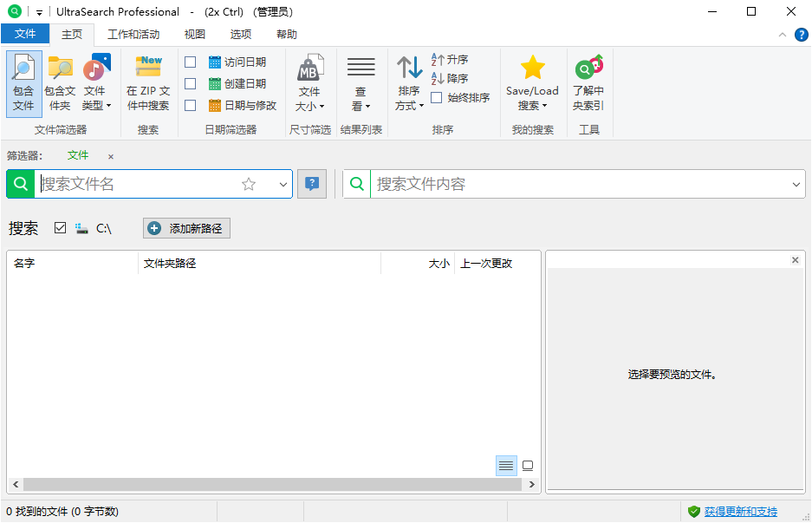Viewport: 812px width, 523px height.
Task: Click 了解中央索引 tool icon
Action: click(589, 82)
